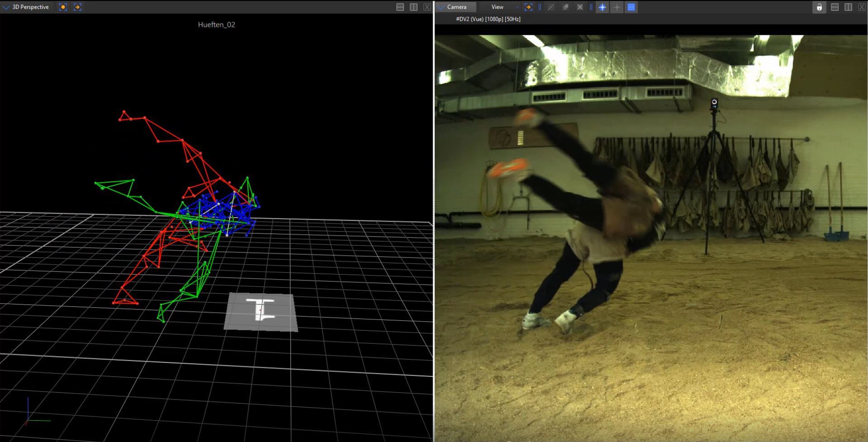Click the orange-dot frame icon in 3D Perspective toolbar
Screen dimensions: 868x442
[x=63, y=7]
